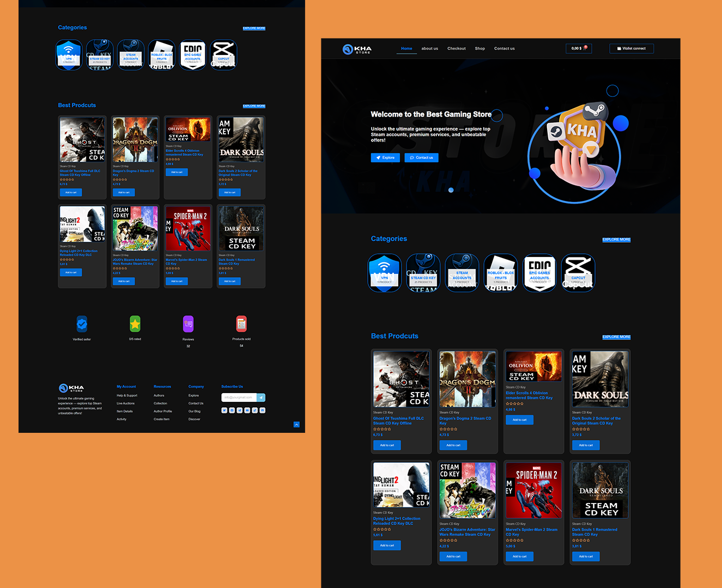The width and height of the screenshot is (722, 588).
Task: Select the Home navigation tab
Action: tap(406, 48)
